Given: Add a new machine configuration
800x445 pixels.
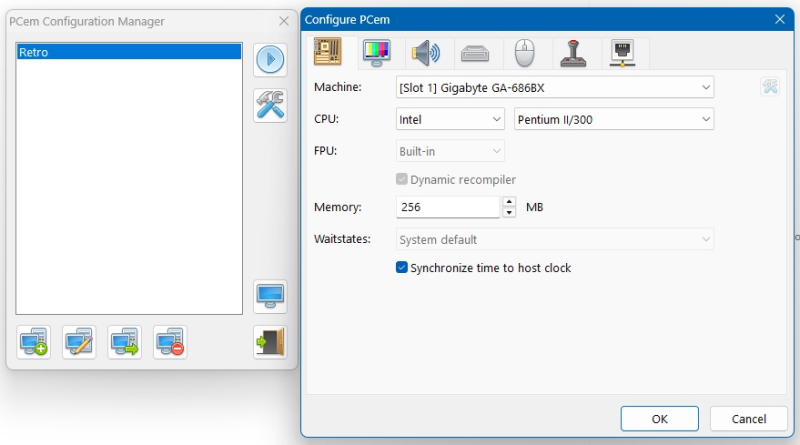Looking at the screenshot, I should [34, 342].
